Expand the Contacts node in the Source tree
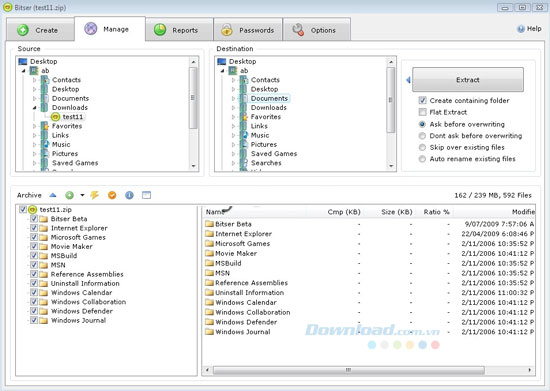550x391 pixels. click(x=34, y=80)
